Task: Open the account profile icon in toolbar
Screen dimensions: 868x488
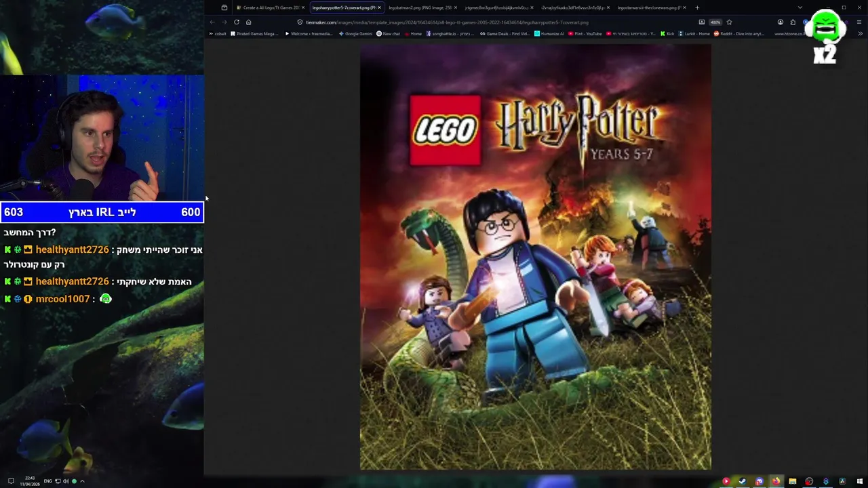Action: pyautogui.click(x=781, y=22)
